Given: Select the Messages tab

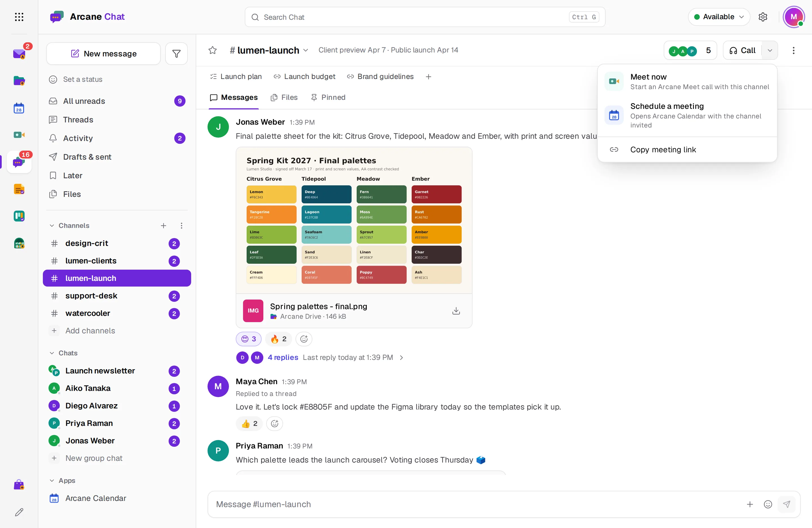Looking at the screenshot, I should coord(234,98).
